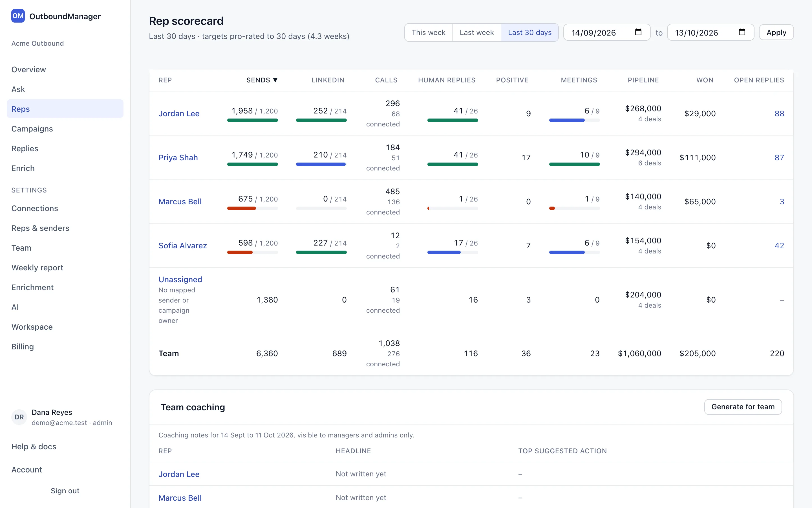The height and width of the screenshot is (508, 812).
Task: Sort table by Sends column arrow
Action: pos(275,80)
